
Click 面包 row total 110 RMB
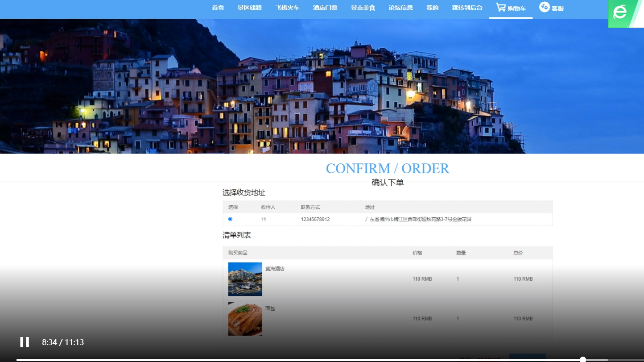(x=523, y=319)
